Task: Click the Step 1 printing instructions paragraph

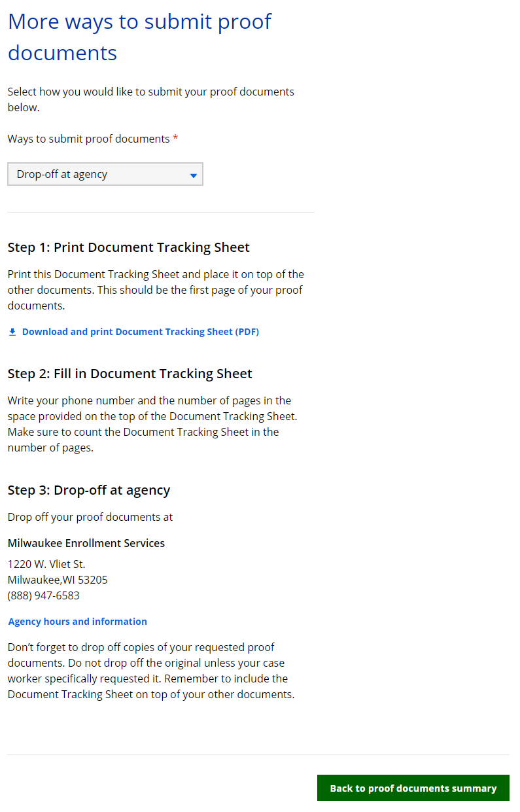Action: click(155, 290)
